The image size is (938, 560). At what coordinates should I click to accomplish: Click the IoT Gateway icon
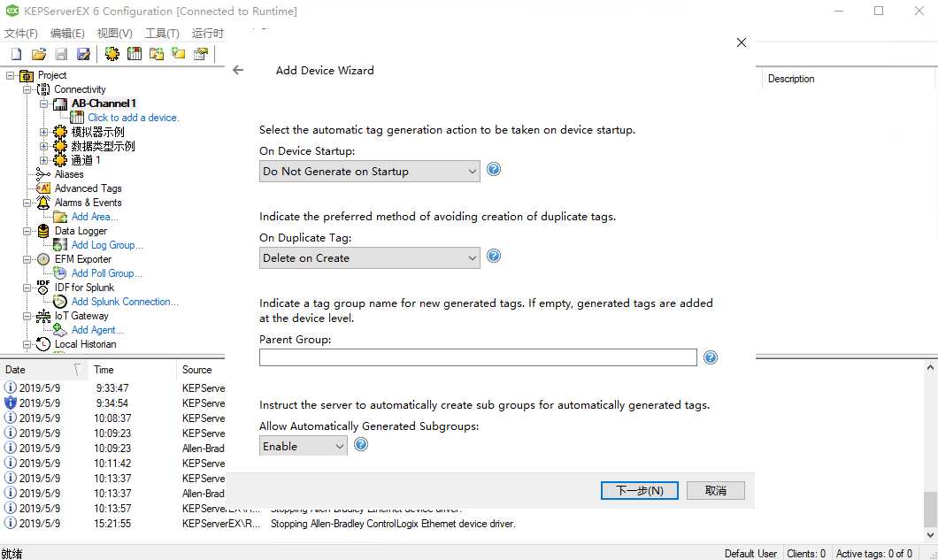pyautogui.click(x=43, y=316)
